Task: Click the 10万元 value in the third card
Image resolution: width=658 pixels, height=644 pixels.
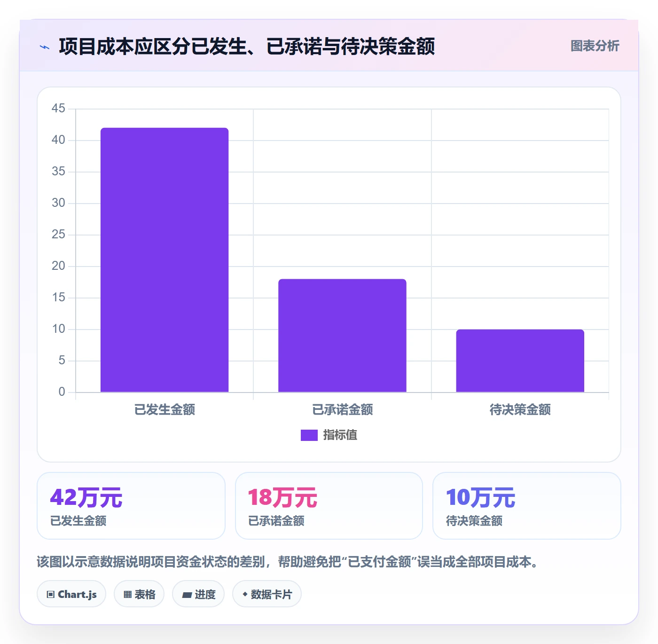Action: 480,497
